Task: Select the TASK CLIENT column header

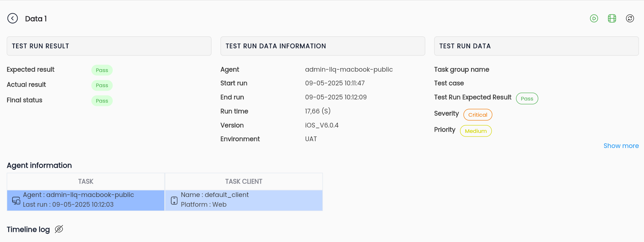Action: tap(244, 181)
